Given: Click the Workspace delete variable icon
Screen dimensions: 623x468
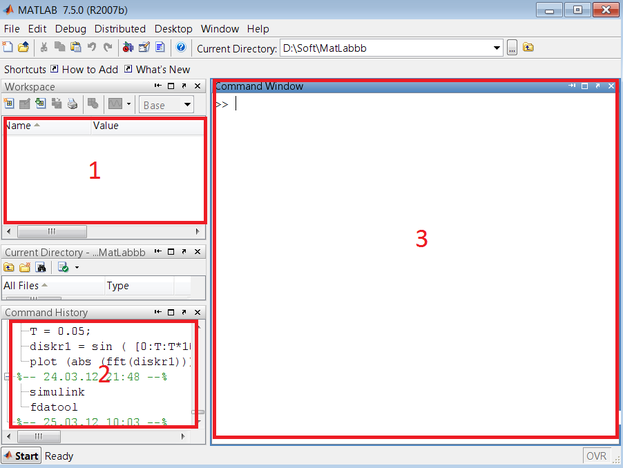Looking at the screenshot, I should click(x=93, y=104).
